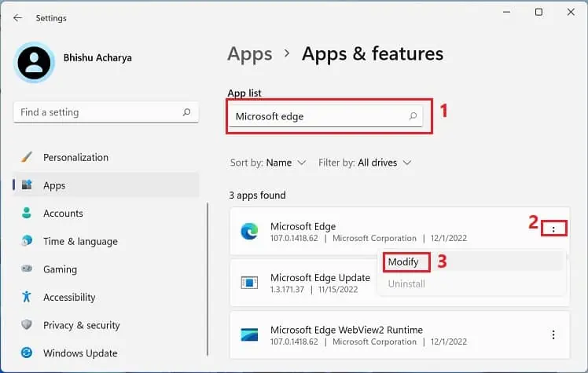The image size is (588, 373).
Task: Open three-dot menu for Microsoft Edge
Action: click(554, 229)
